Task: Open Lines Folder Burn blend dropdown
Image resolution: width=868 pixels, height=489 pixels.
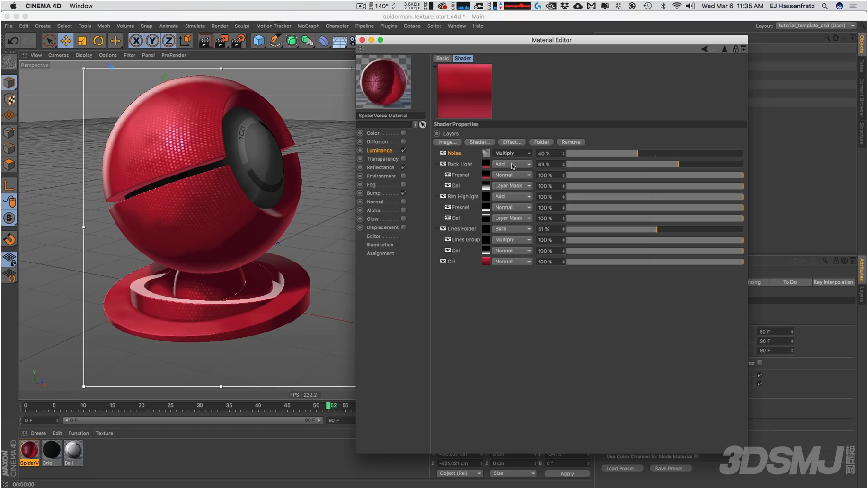Action: (512, 229)
